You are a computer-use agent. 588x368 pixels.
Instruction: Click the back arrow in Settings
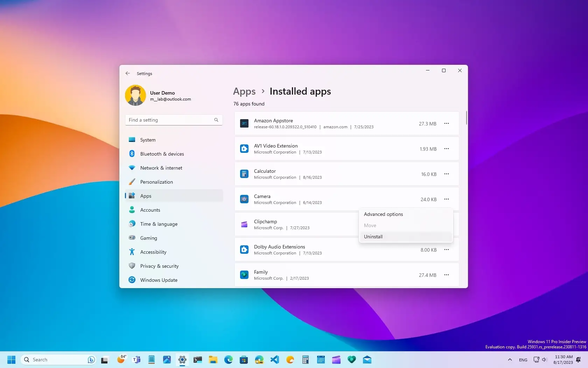(x=128, y=73)
